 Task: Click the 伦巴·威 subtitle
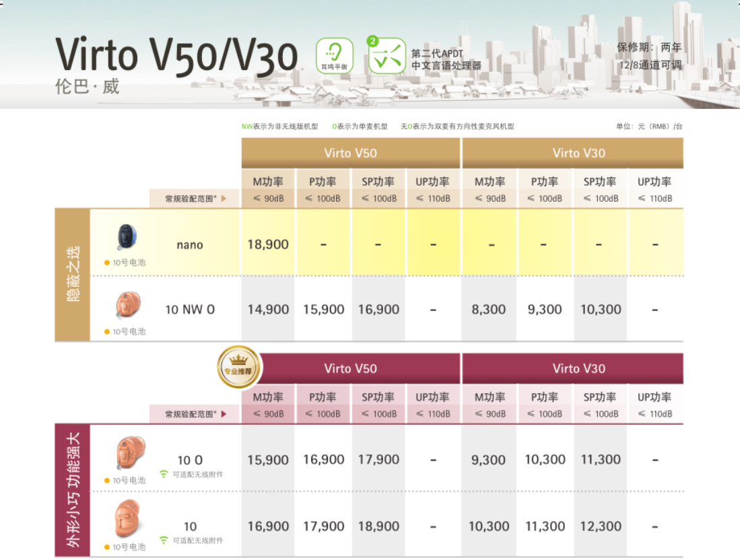[88, 87]
